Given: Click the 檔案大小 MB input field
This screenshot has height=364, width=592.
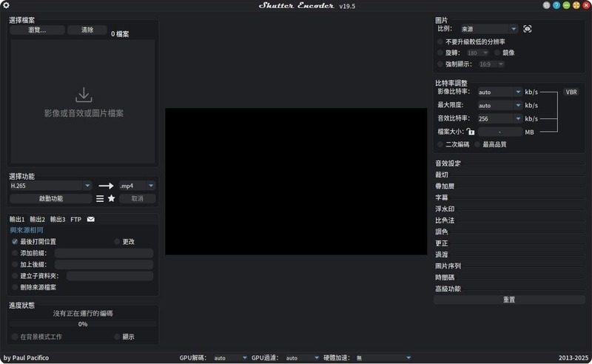Looking at the screenshot, I should point(500,132).
